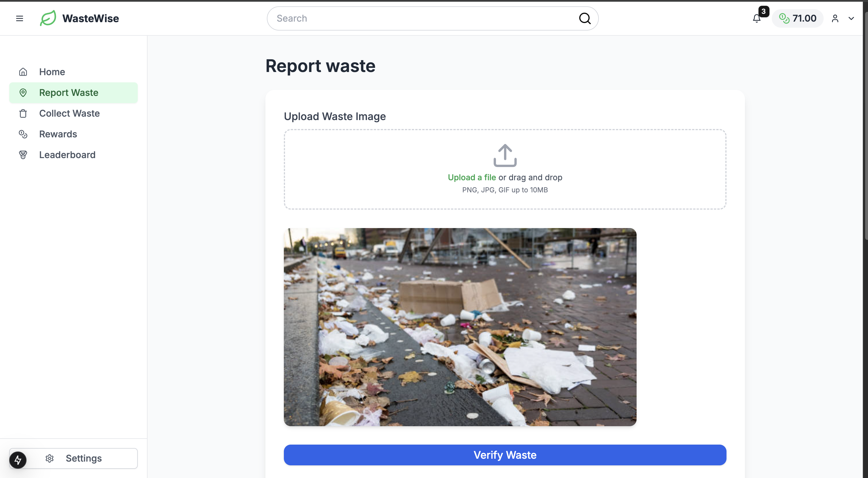Open the Rewards section

pos(58,134)
